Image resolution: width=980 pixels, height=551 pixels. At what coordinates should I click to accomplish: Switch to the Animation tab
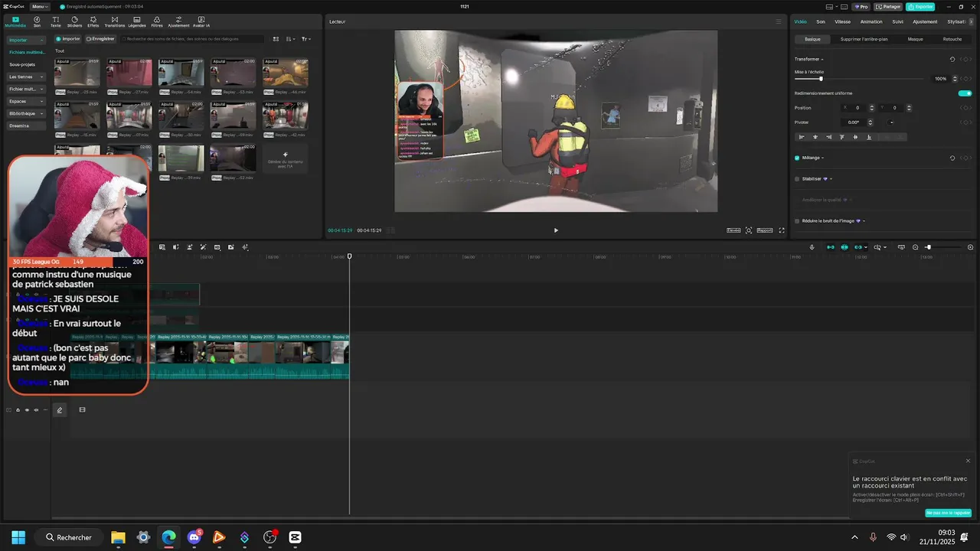[871, 21]
